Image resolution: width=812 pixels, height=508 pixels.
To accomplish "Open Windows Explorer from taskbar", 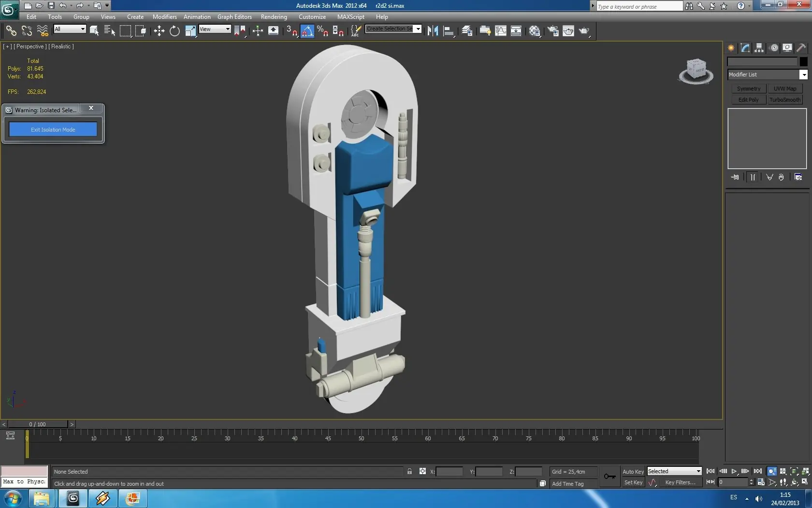I will [42, 499].
